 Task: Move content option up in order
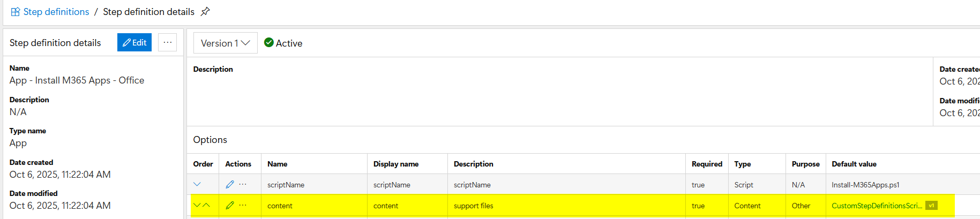pos(207,205)
